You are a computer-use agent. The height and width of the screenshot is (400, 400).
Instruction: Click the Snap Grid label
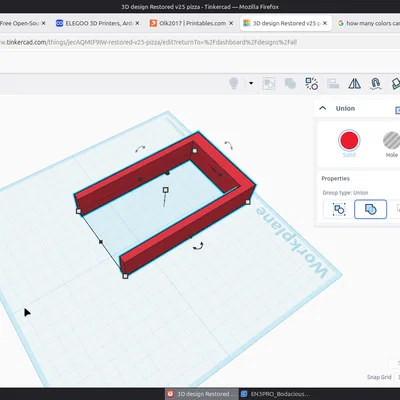379,377
